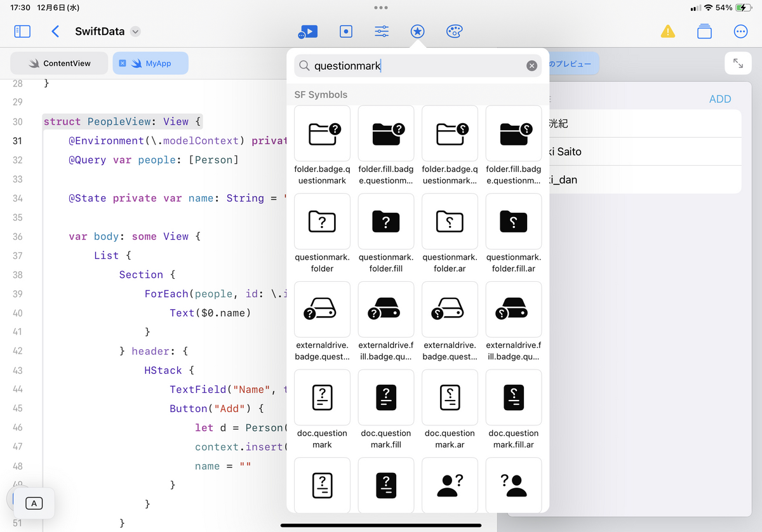
Task: Click the highlighted struct PeopleView line
Action: click(123, 121)
